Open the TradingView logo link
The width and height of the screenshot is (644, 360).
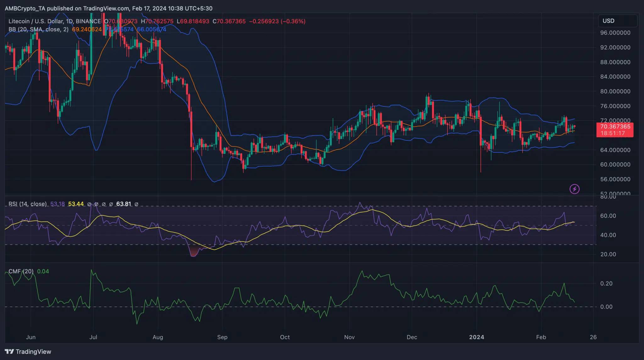[x=28, y=352]
